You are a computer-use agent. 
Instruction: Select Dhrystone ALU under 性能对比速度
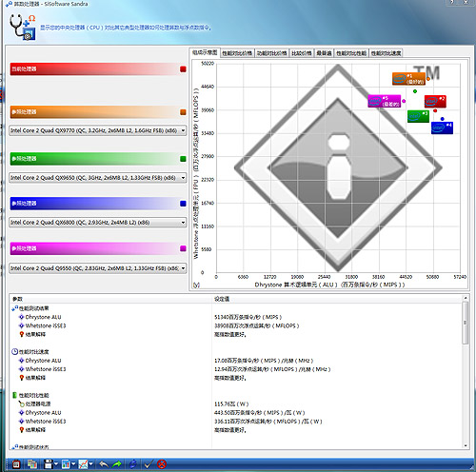pos(43,361)
